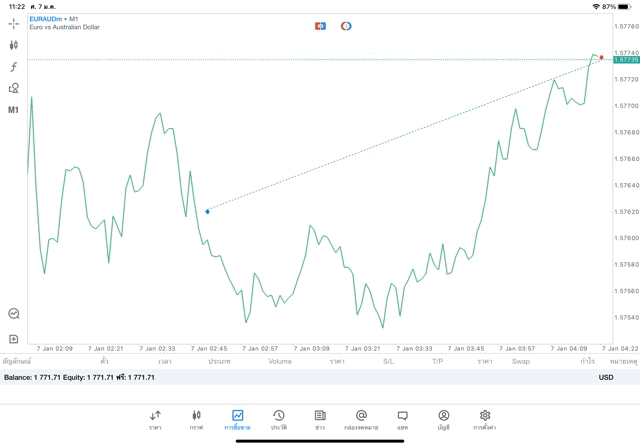This screenshot has width=640, height=447.
Task: Open the การตั้งค่า settings tab
Action: pos(485,419)
